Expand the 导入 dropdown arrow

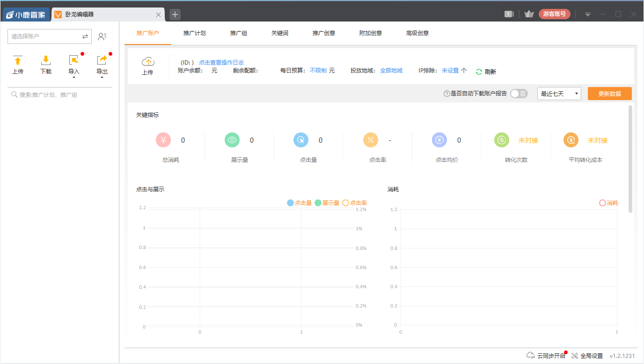pyautogui.click(x=74, y=78)
